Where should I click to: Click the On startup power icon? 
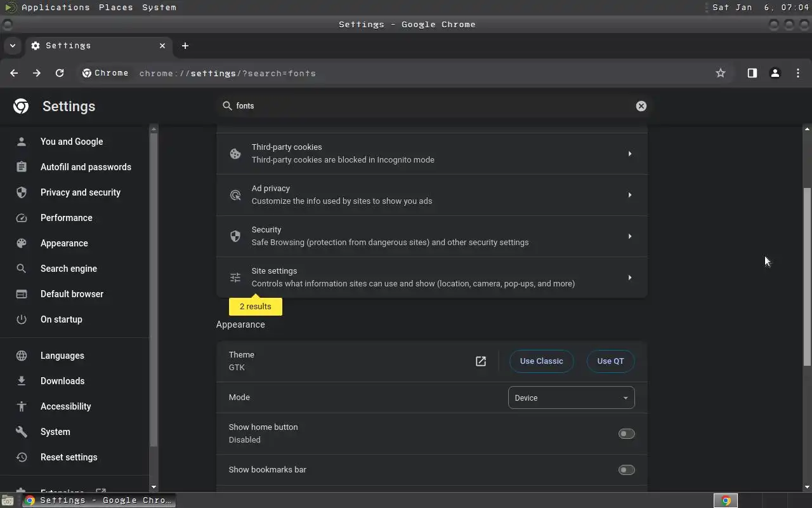tap(22, 319)
